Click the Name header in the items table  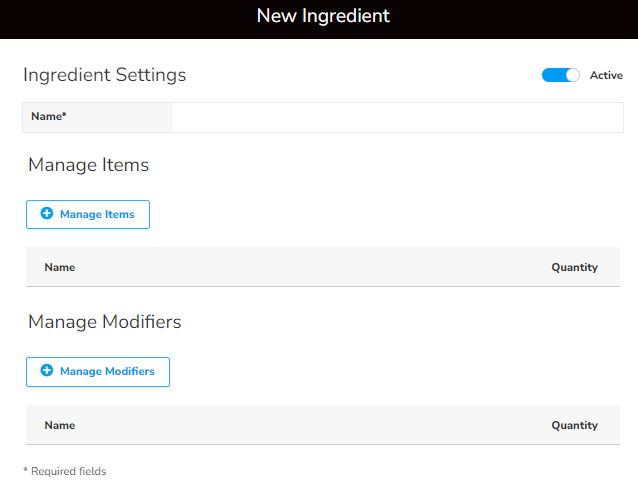coord(60,267)
